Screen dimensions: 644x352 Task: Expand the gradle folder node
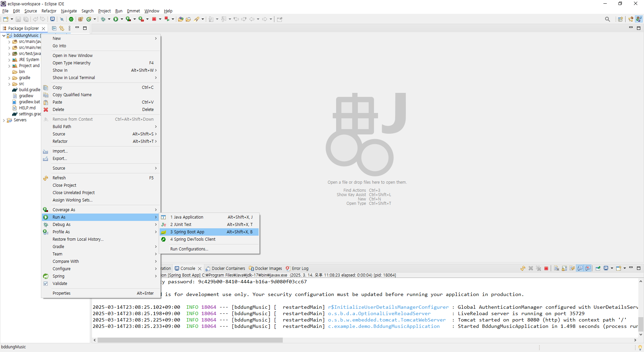(x=9, y=78)
